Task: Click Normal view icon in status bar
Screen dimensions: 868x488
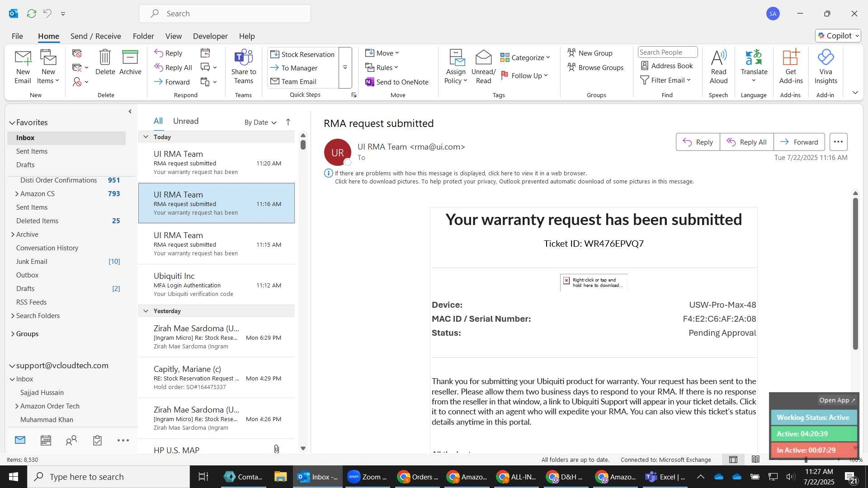Action: (733, 460)
